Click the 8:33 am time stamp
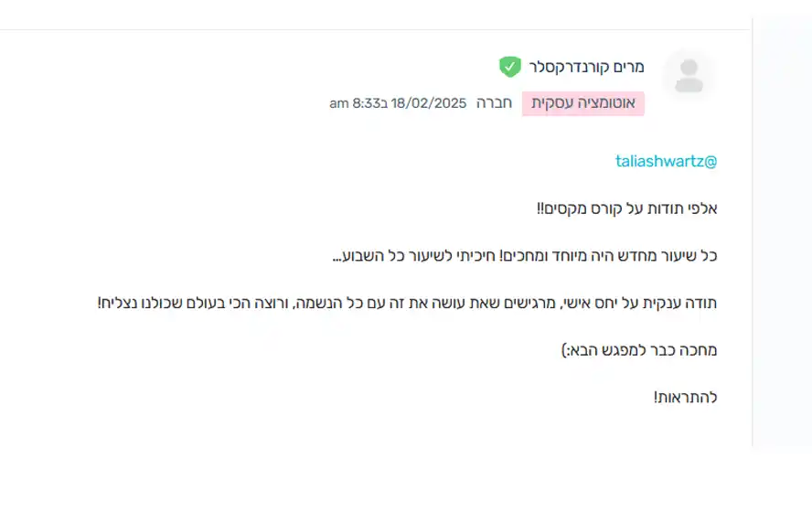Viewport: 812px width, 513px height. point(358,103)
